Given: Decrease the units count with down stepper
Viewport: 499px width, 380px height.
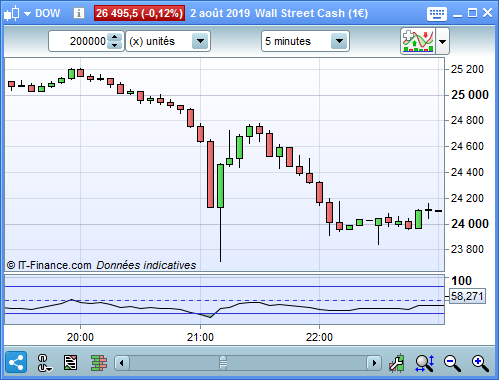Looking at the screenshot, I should tap(115, 46).
